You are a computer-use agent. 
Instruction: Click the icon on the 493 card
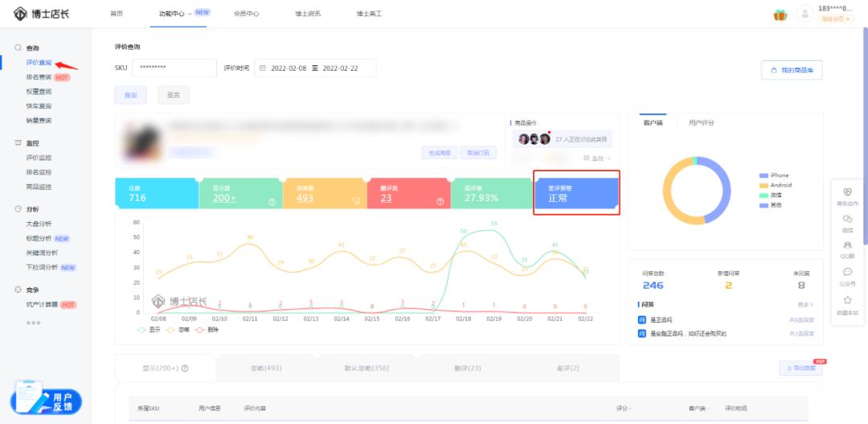tap(356, 202)
